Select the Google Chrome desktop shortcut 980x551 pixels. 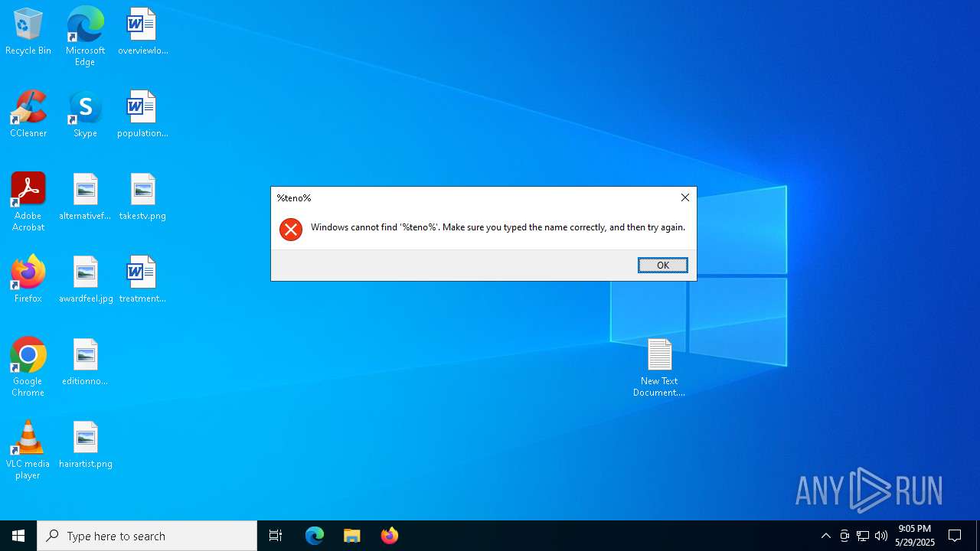pyautogui.click(x=28, y=367)
